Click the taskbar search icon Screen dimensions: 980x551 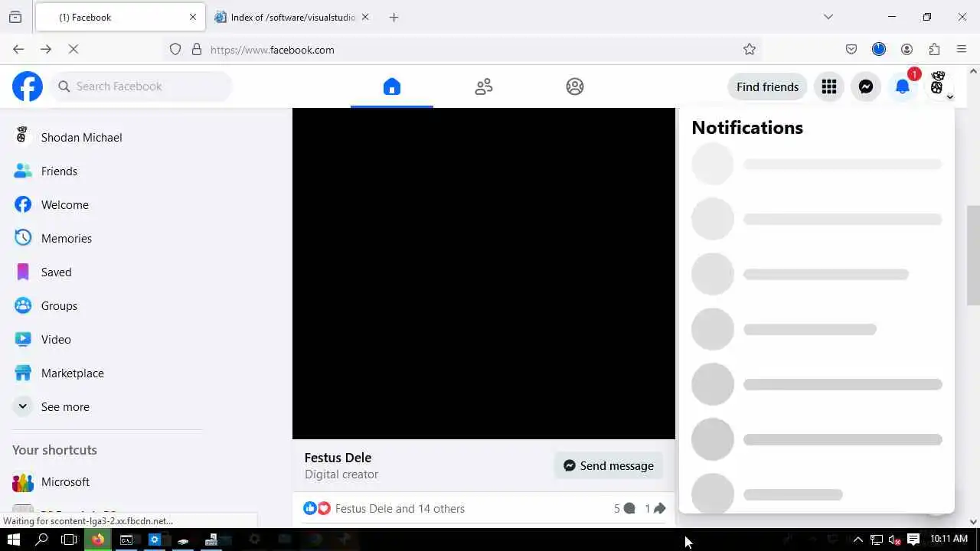(x=41, y=540)
